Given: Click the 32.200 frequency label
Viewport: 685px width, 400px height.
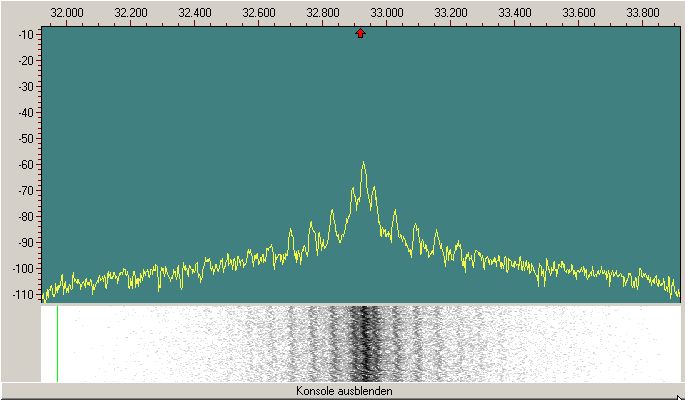Looking at the screenshot, I should (131, 13).
